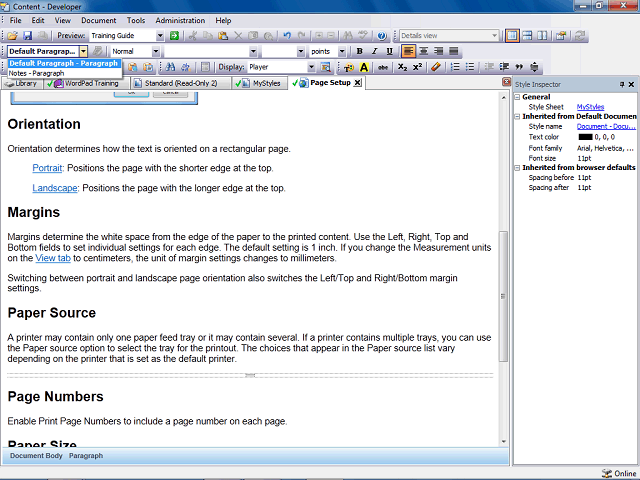This screenshot has width=640, height=480.
Task: Apply subscript formatting
Action: click(x=402, y=67)
